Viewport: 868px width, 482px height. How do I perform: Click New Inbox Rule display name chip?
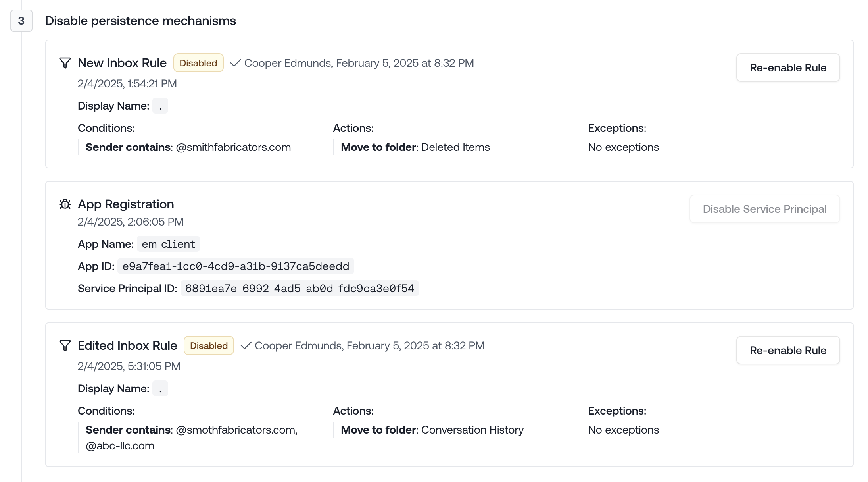tap(160, 106)
